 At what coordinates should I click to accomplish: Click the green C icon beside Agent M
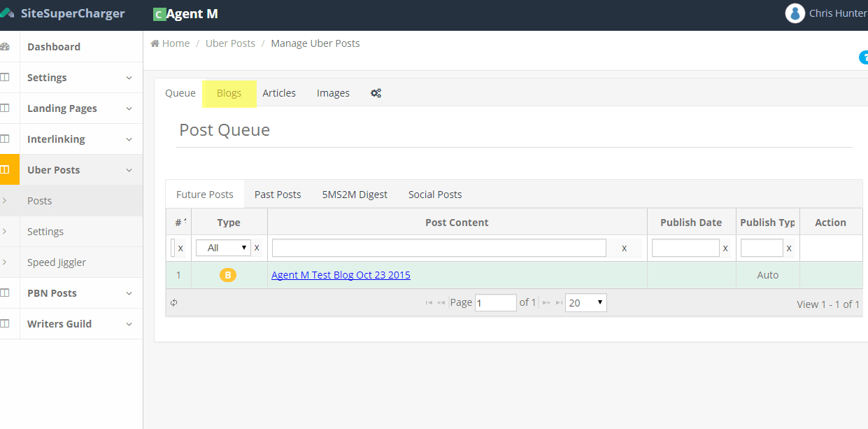click(159, 14)
